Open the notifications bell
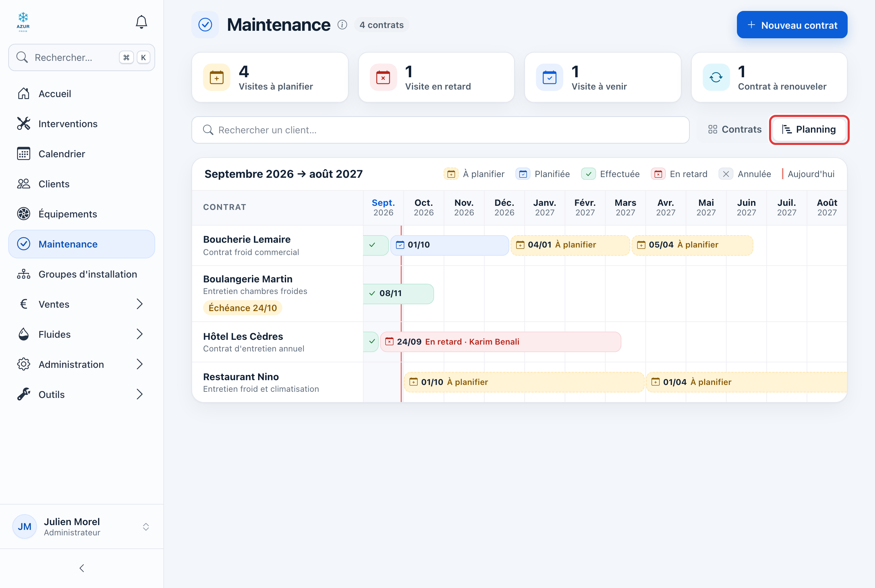 142,22
